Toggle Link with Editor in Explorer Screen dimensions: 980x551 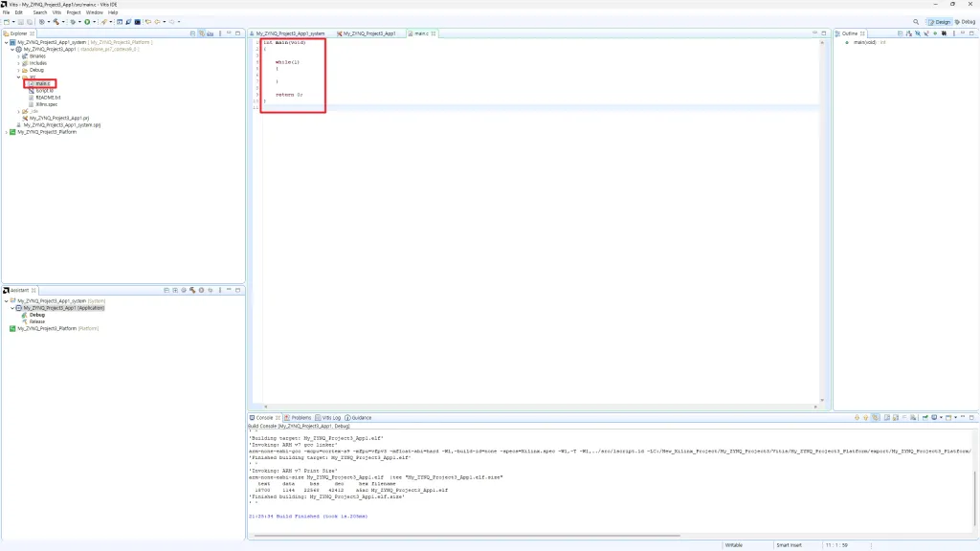click(x=201, y=33)
